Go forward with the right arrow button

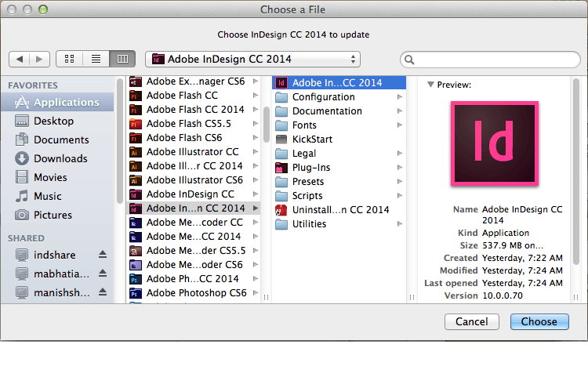39,59
